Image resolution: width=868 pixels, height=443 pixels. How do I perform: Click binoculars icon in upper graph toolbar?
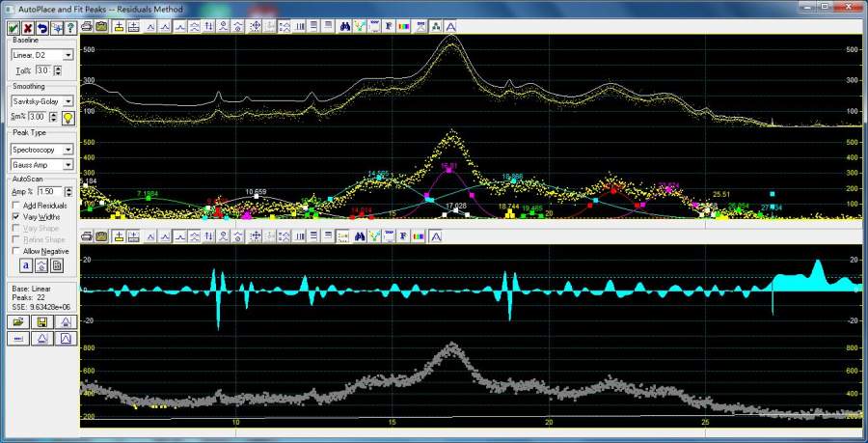(345, 26)
